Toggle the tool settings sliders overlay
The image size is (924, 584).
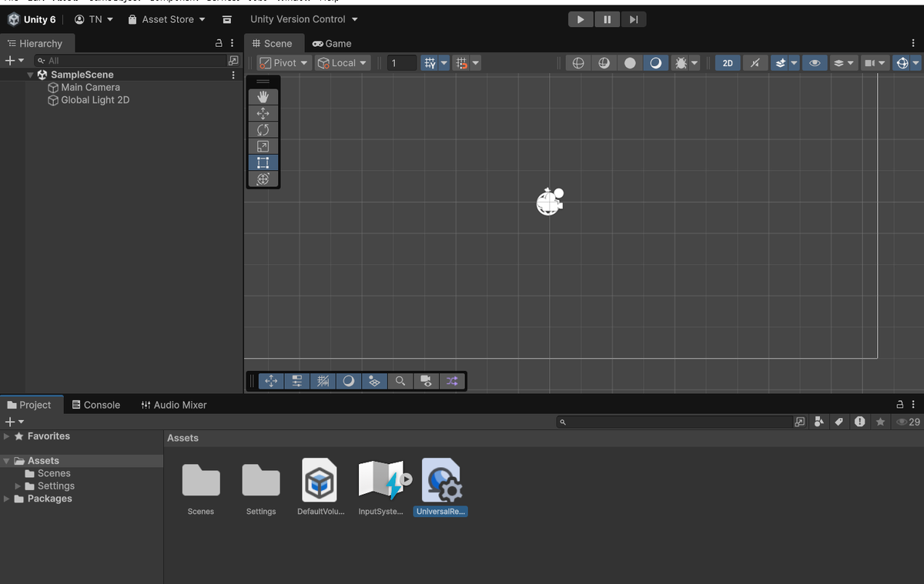(296, 381)
